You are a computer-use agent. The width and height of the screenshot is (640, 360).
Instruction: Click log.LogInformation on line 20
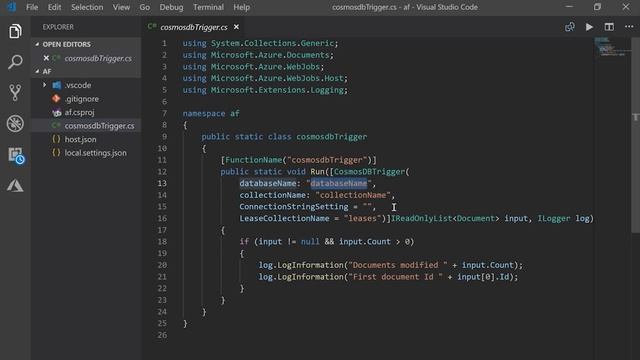coord(301,265)
